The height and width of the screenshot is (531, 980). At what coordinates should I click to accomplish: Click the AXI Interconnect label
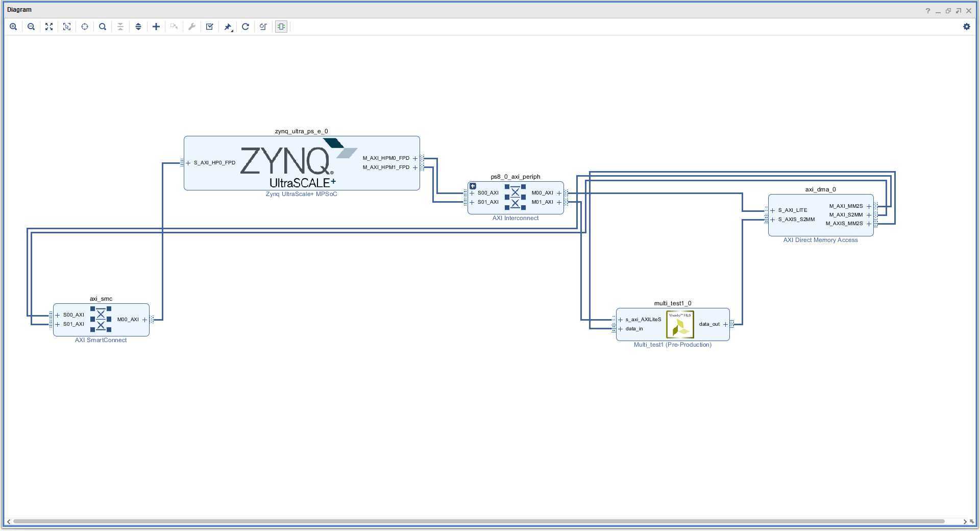tap(516, 218)
